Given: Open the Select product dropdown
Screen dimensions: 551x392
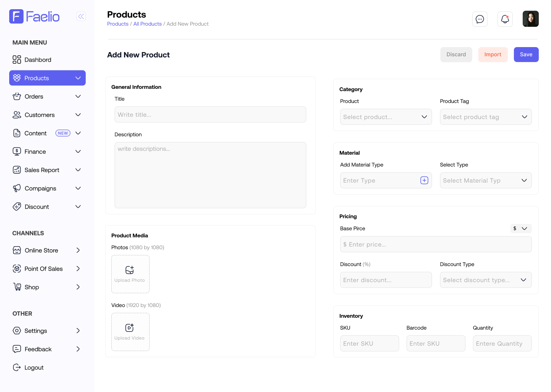Looking at the screenshot, I should coord(386,117).
